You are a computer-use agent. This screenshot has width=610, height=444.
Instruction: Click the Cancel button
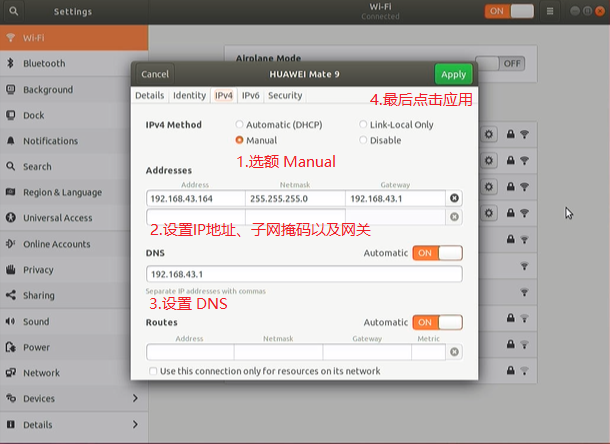(155, 74)
